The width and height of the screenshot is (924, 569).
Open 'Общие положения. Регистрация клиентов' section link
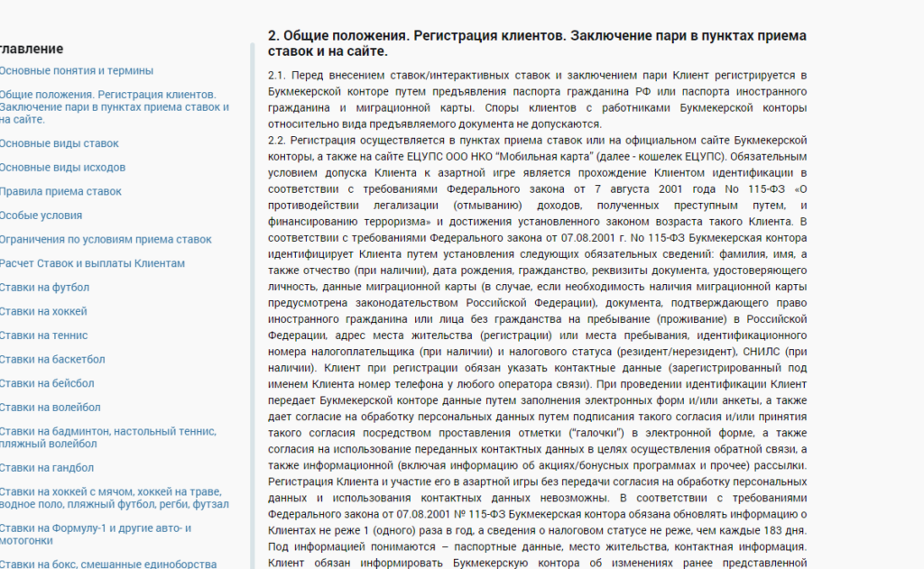[x=115, y=107]
